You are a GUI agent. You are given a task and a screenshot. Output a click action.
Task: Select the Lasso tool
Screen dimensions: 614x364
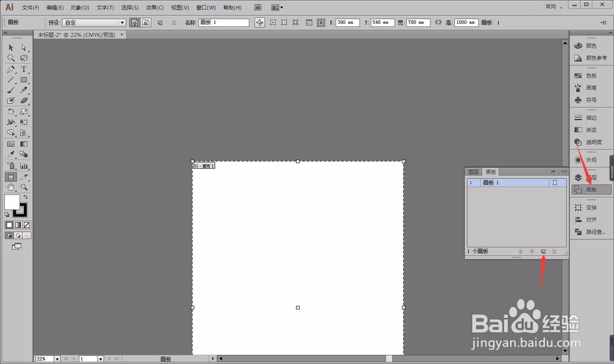point(24,58)
